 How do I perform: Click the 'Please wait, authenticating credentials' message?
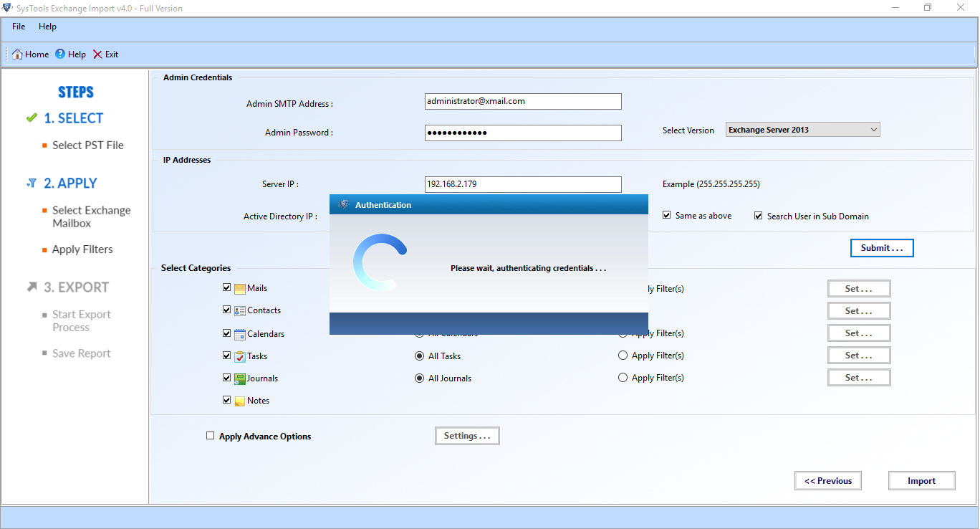(x=529, y=268)
